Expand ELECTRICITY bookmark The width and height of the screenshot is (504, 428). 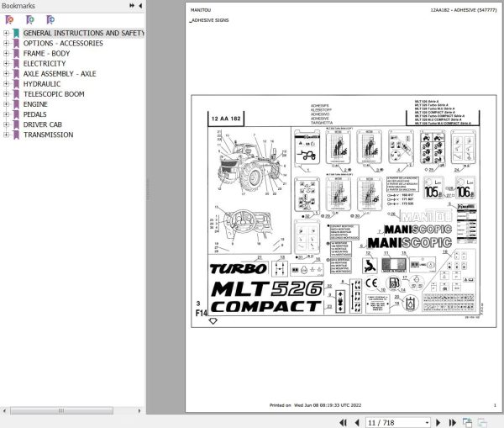tap(6, 64)
